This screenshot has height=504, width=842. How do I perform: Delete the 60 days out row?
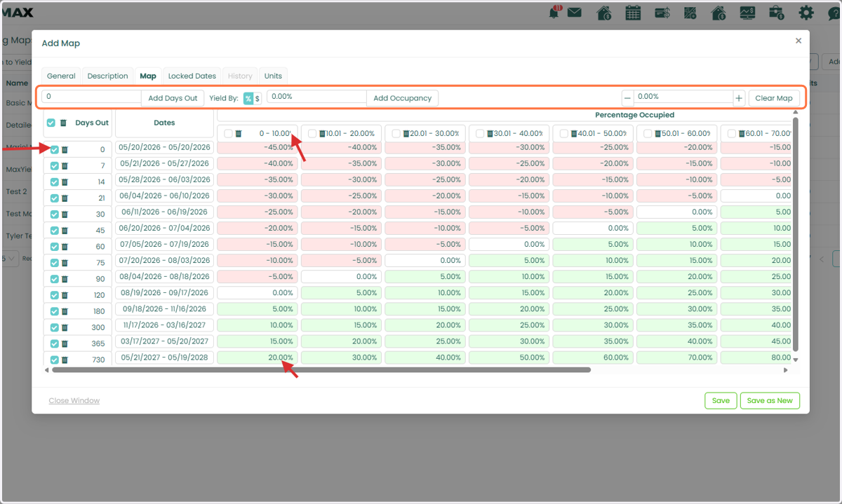pyautogui.click(x=65, y=247)
